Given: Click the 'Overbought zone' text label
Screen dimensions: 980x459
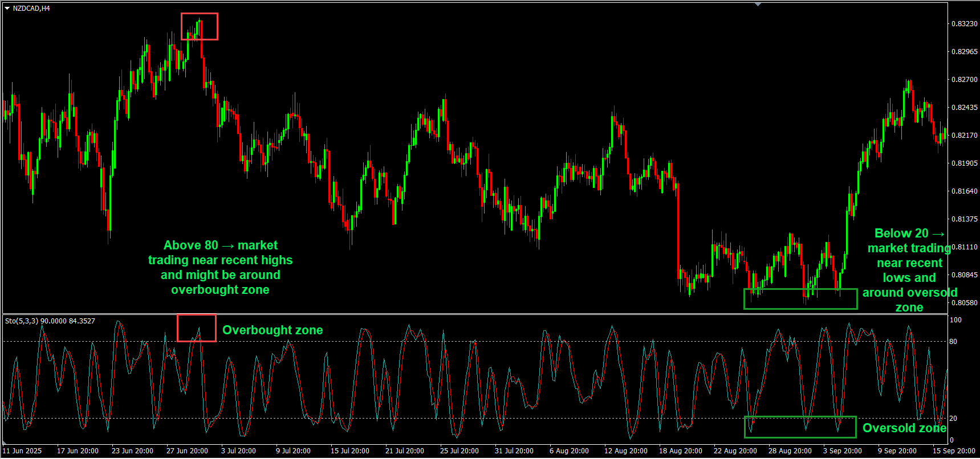Looking at the screenshot, I should point(273,330).
